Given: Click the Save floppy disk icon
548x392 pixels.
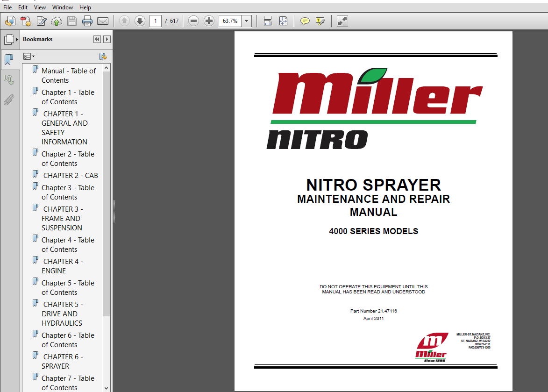Looking at the screenshot, I should (x=72, y=21).
